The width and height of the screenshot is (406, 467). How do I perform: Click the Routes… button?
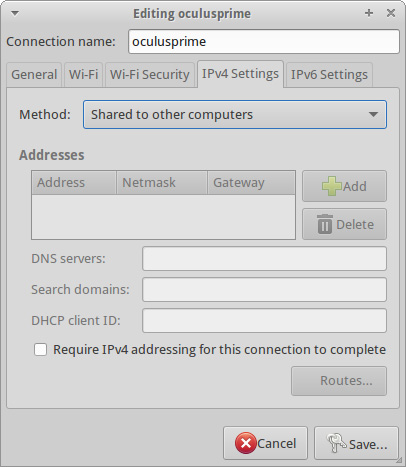[339, 381]
